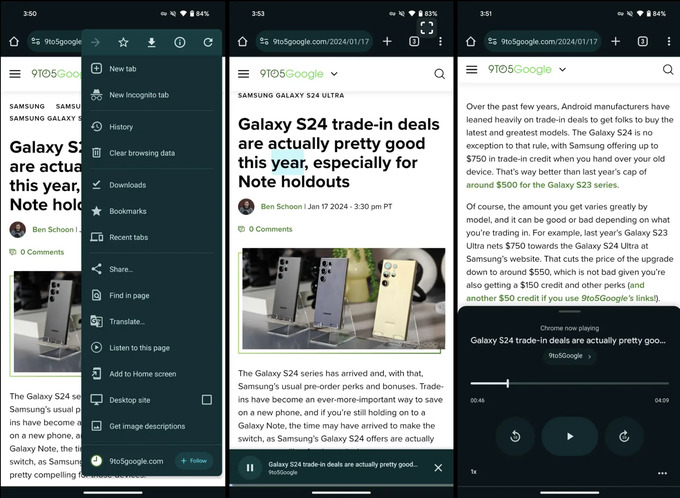
Task: Pause playback in the bottom mini player
Action: [250, 467]
